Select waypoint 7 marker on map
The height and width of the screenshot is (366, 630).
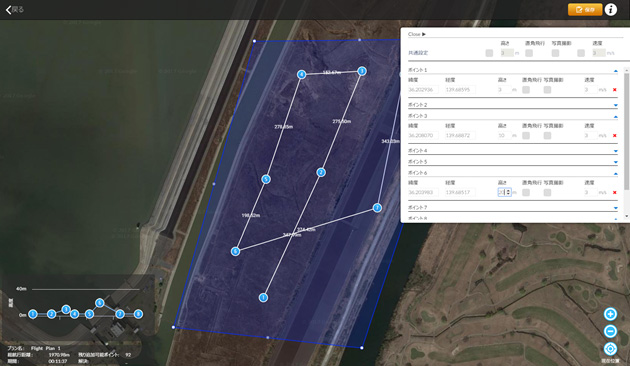377,208
